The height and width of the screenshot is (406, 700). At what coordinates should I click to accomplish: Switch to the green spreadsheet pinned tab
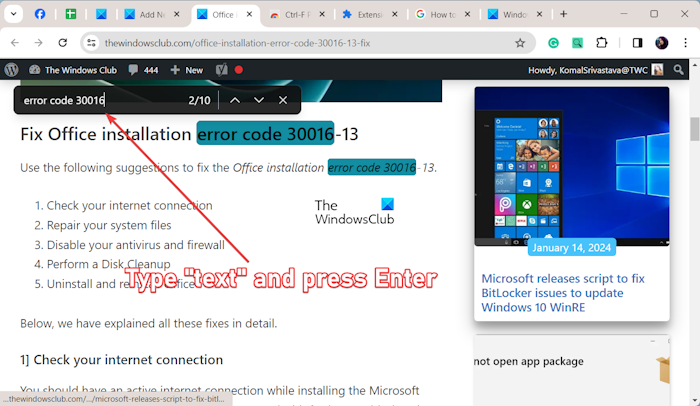pyautogui.click(x=71, y=14)
